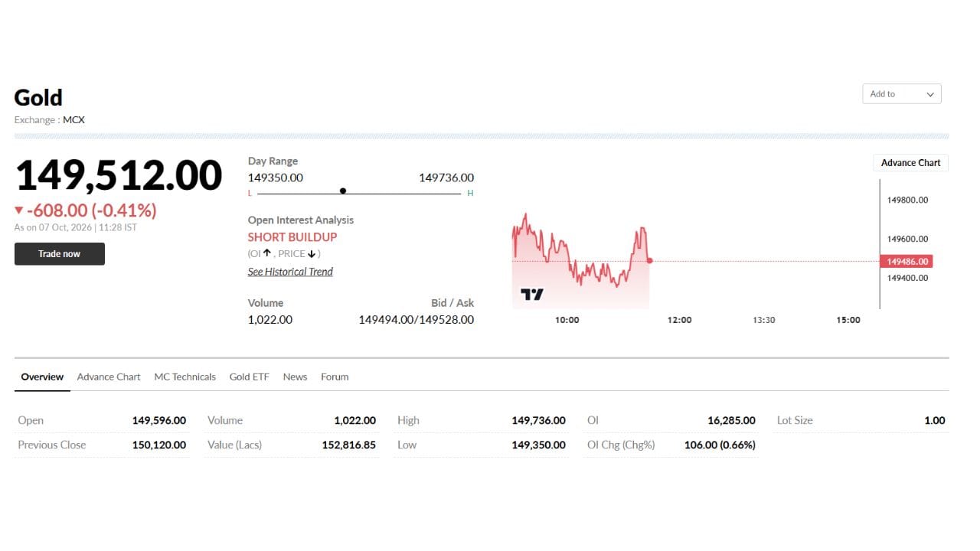Click the Lot Size value 1.00
Screen dimensions: 980x551
935,420
